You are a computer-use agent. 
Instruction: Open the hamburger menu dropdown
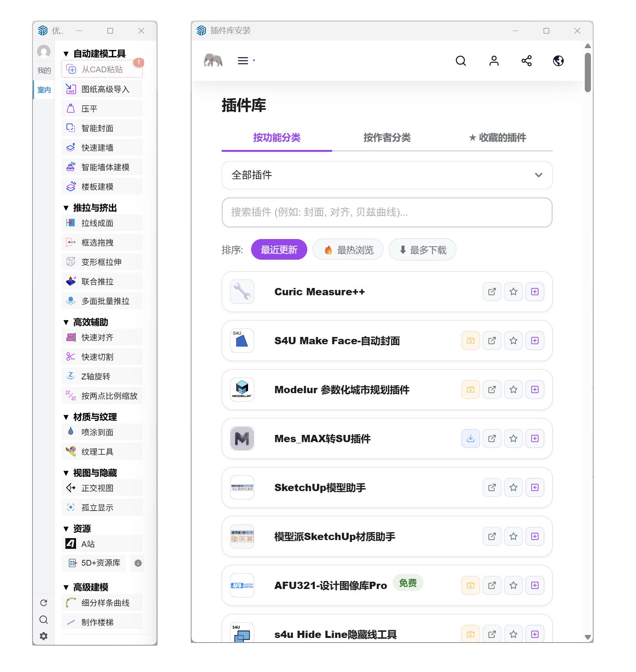(246, 61)
